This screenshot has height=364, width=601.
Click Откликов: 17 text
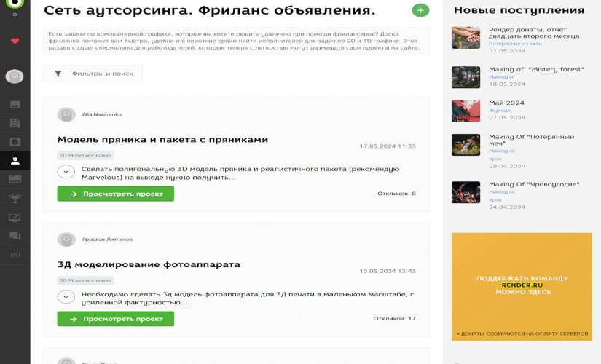coord(394,318)
